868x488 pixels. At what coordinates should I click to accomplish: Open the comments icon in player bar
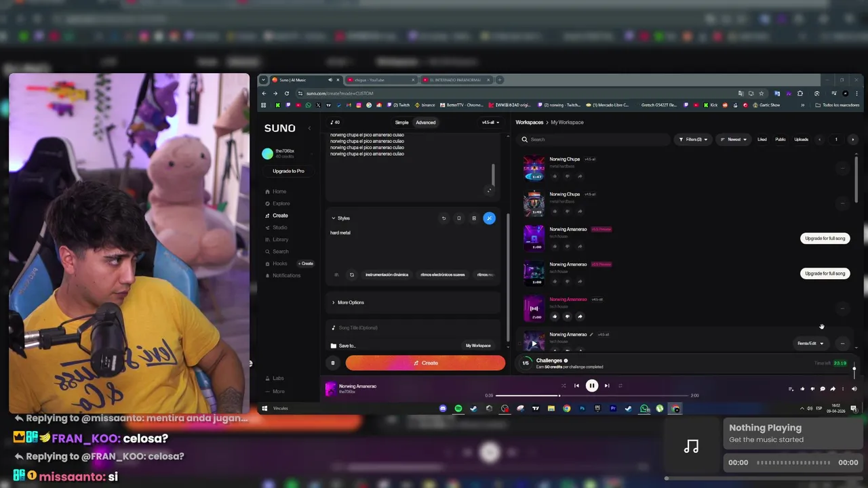[x=823, y=389]
